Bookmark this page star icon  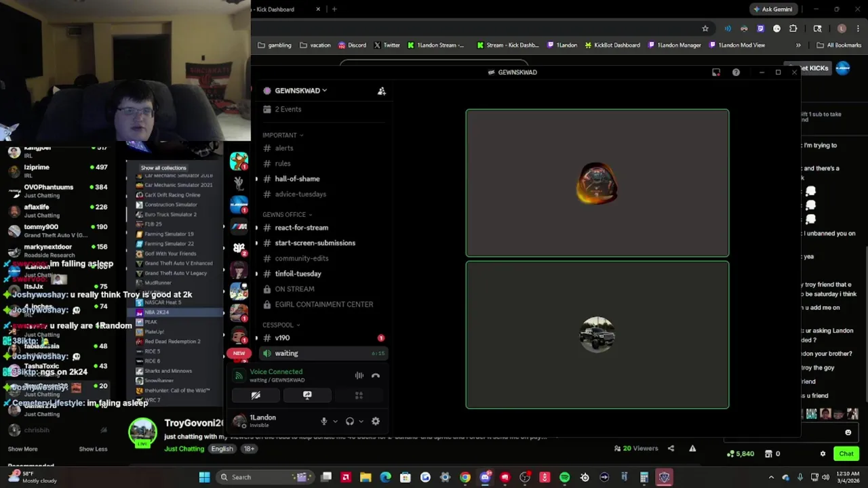point(705,28)
